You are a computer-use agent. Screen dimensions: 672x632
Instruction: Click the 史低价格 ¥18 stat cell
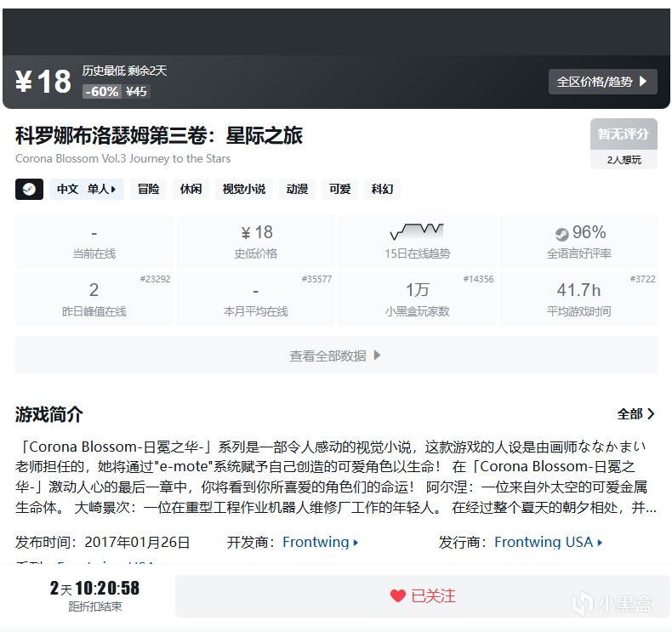[256, 242]
